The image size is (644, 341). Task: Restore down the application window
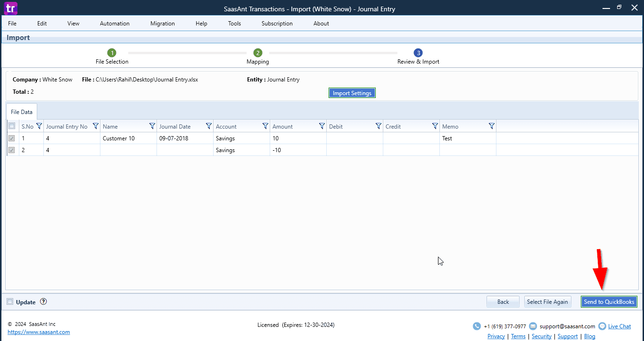619,7
